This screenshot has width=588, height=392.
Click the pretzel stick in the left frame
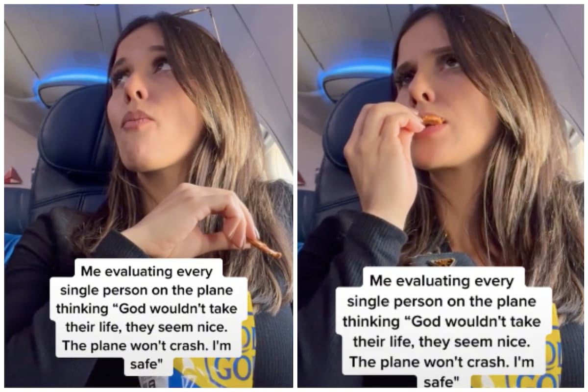[265, 248]
